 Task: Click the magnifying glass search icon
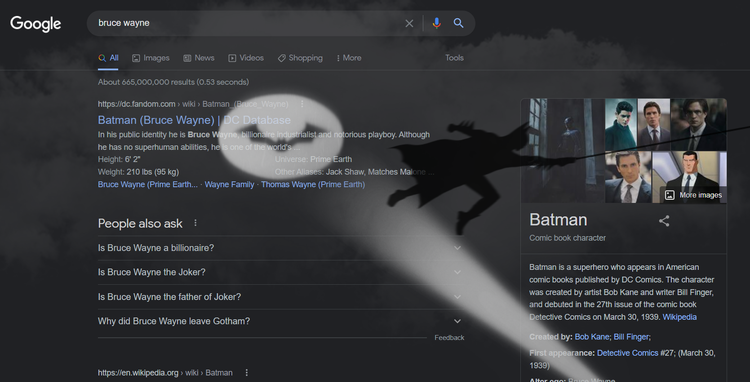459,23
